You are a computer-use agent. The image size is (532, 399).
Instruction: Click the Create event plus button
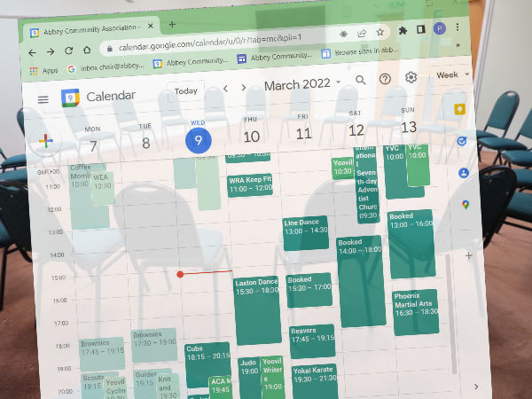click(x=43, y=142)
